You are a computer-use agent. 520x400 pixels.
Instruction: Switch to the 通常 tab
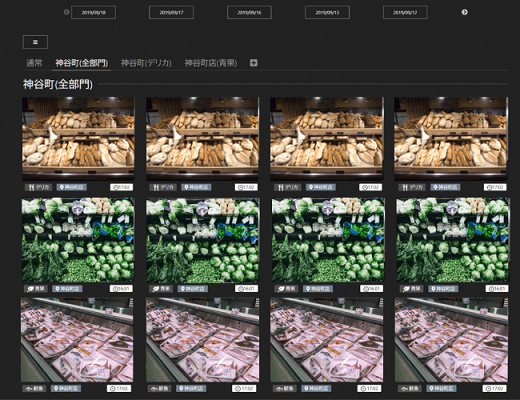[x=34, y=63]
